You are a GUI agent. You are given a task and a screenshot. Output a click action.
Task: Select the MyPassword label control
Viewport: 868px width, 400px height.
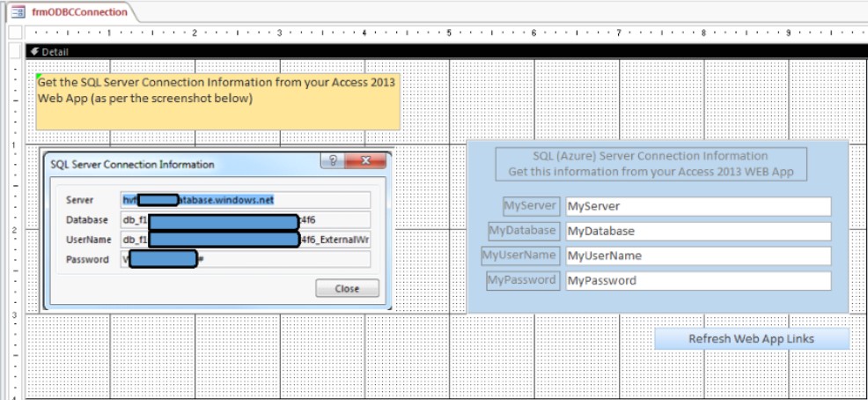click(523, 280)
